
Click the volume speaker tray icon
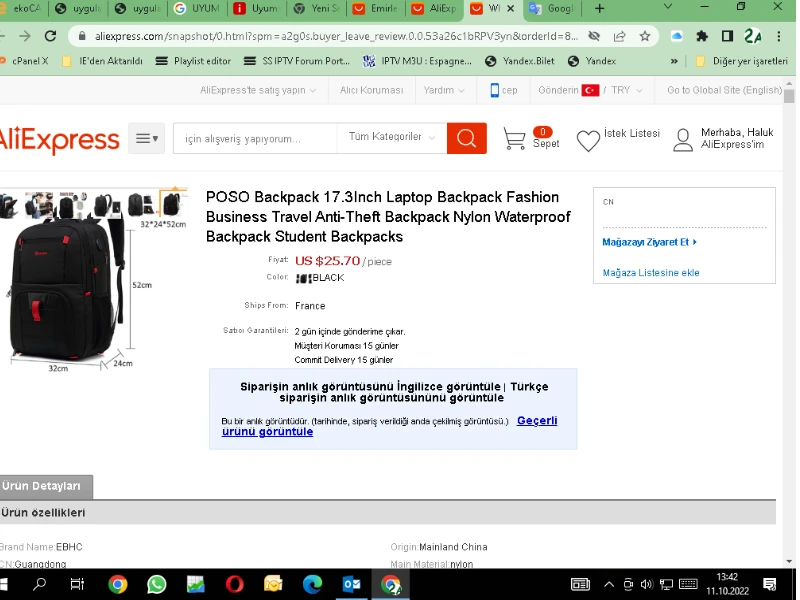pos(646,585)
